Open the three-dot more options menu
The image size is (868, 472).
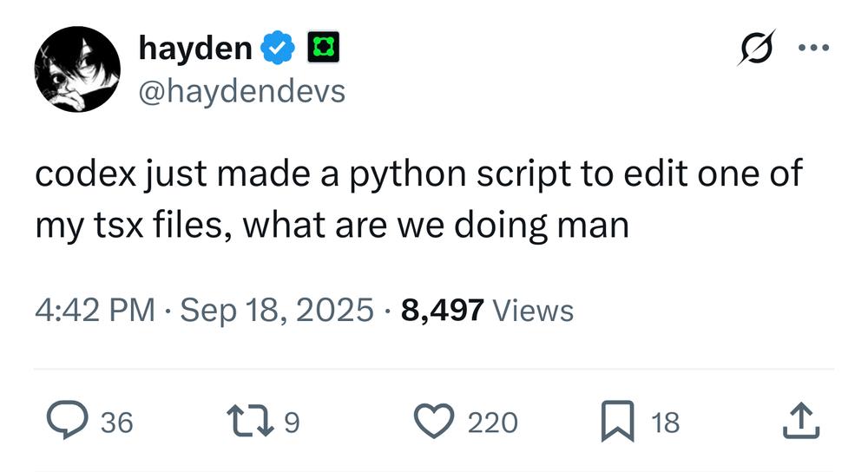coord(812,49)
